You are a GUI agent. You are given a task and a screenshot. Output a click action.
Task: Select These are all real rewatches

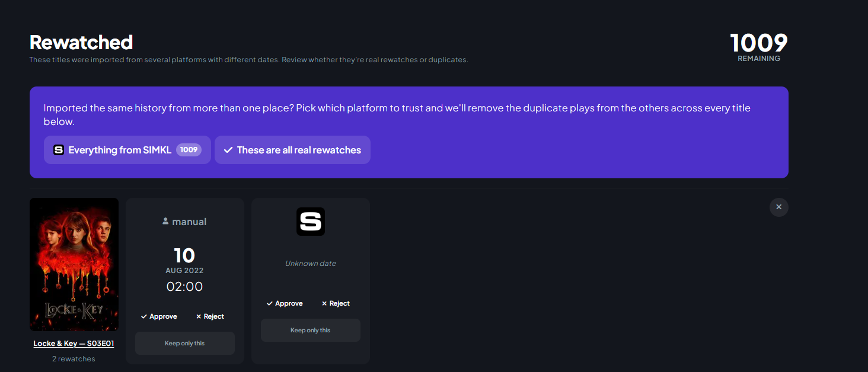[292, 150]
